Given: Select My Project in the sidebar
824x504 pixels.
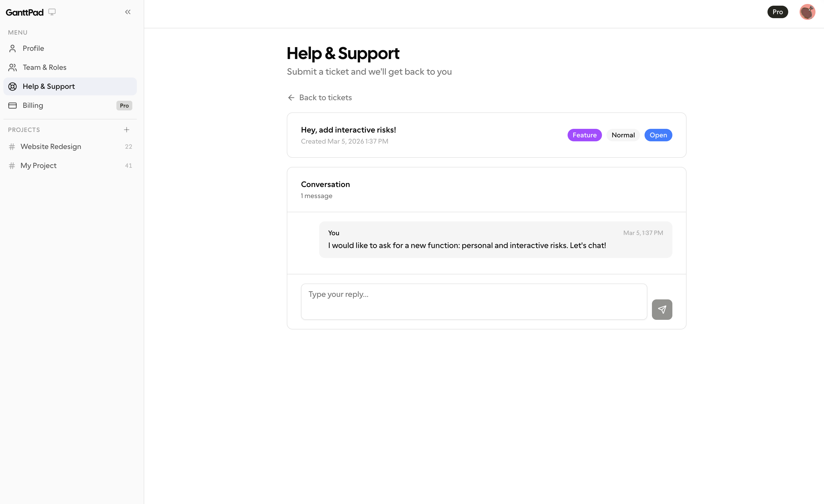Looking at the screenshot, I should tap(38, 165).
